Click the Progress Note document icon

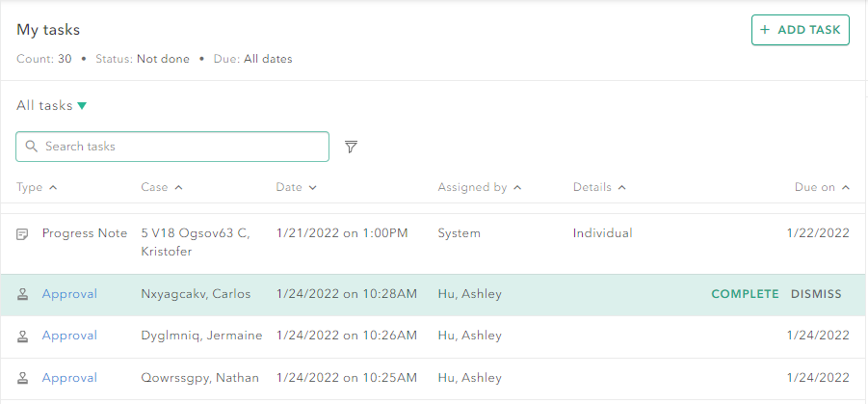point(22,233)
